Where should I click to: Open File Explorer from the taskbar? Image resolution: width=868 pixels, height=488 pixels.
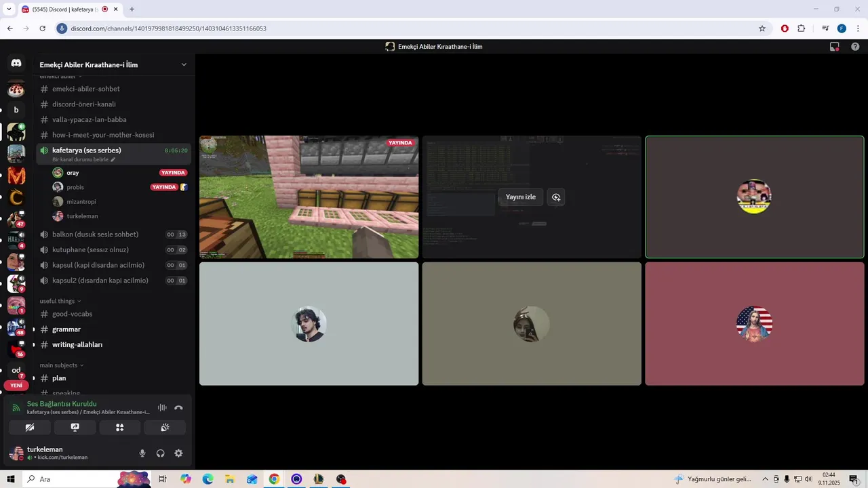point(230,479)
